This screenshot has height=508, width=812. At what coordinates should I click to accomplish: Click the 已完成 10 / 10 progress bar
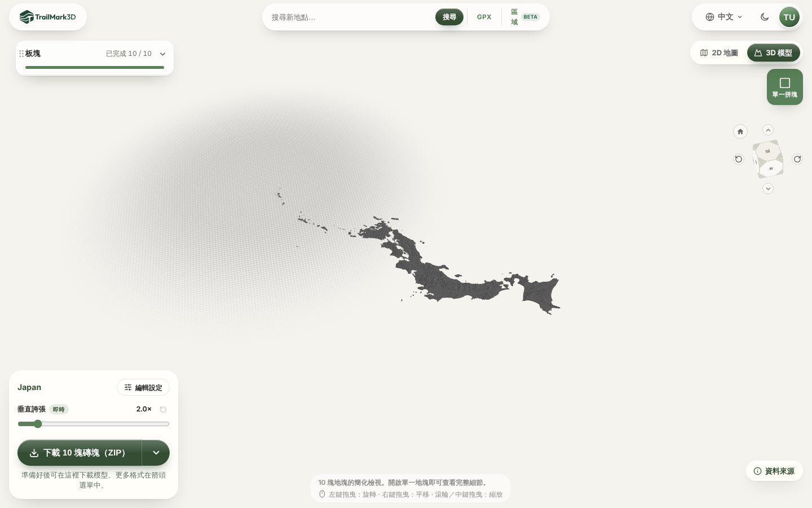tap(95, 67)
